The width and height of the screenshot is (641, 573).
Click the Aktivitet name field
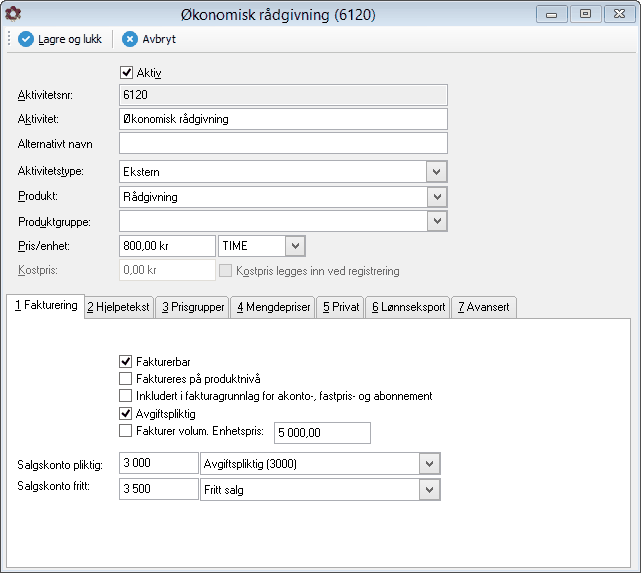tap(283, 119)
